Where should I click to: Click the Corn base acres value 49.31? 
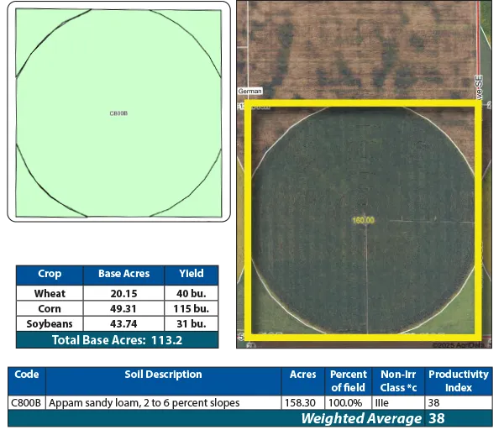pyautogui.click(x=123, y=309)
